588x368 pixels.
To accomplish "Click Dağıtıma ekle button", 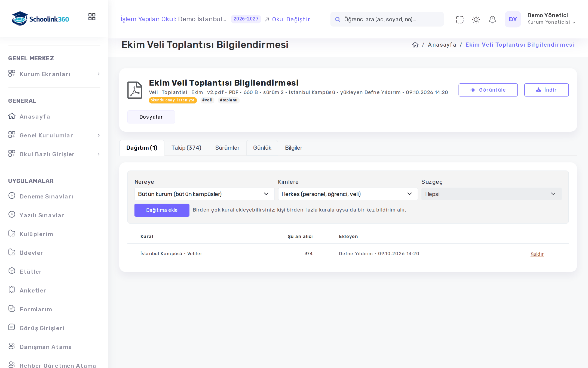I will coord(162,210).
